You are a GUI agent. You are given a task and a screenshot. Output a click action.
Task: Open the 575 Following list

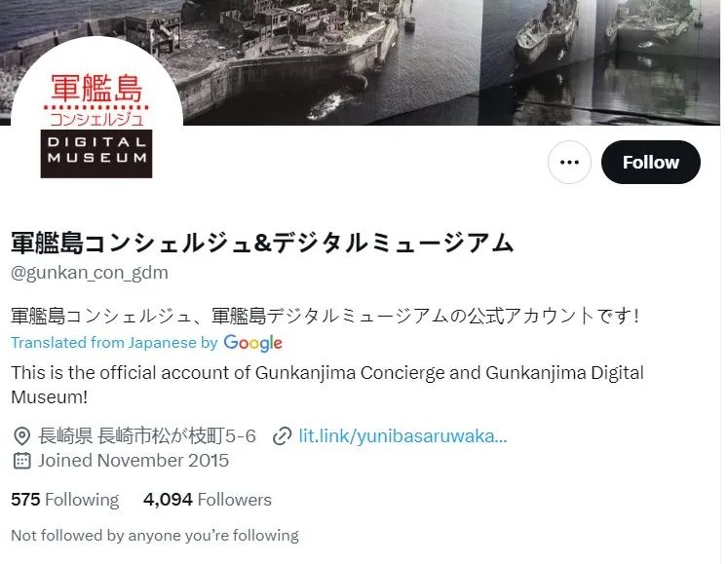coord(65,500)
